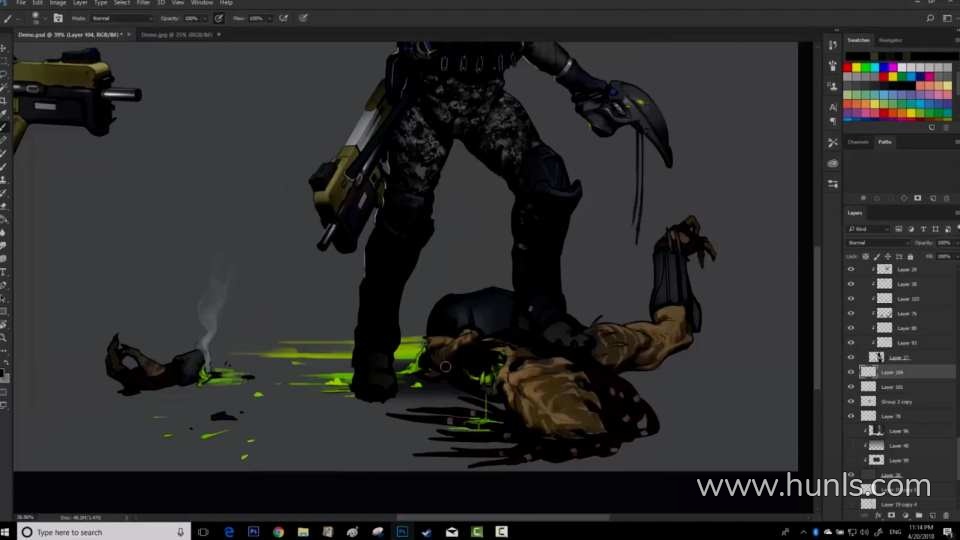The image size is (960, 540).
Task: Hide Layer 103 with its eye icon
Action: pos(851,299)
